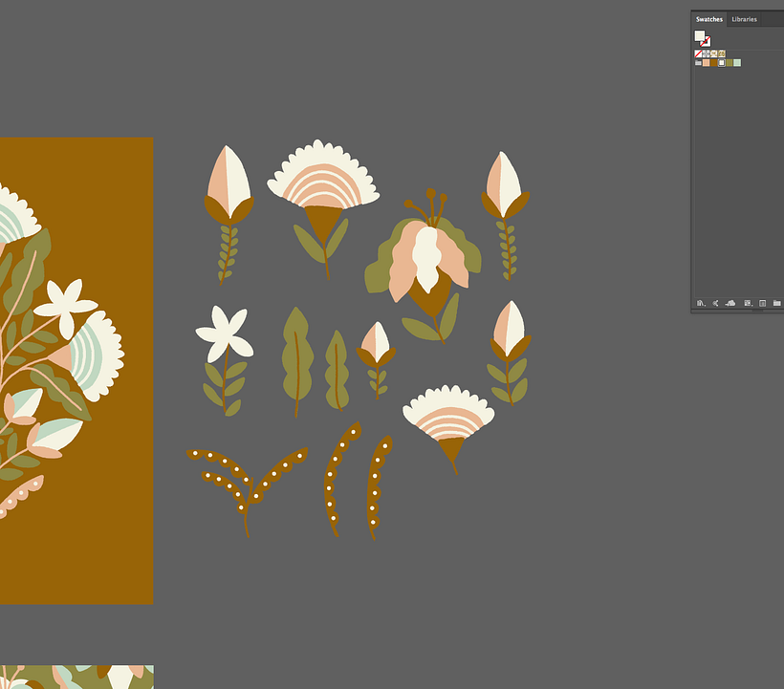
Task: Open the color group folder in swatches
Action: point(698,61)
